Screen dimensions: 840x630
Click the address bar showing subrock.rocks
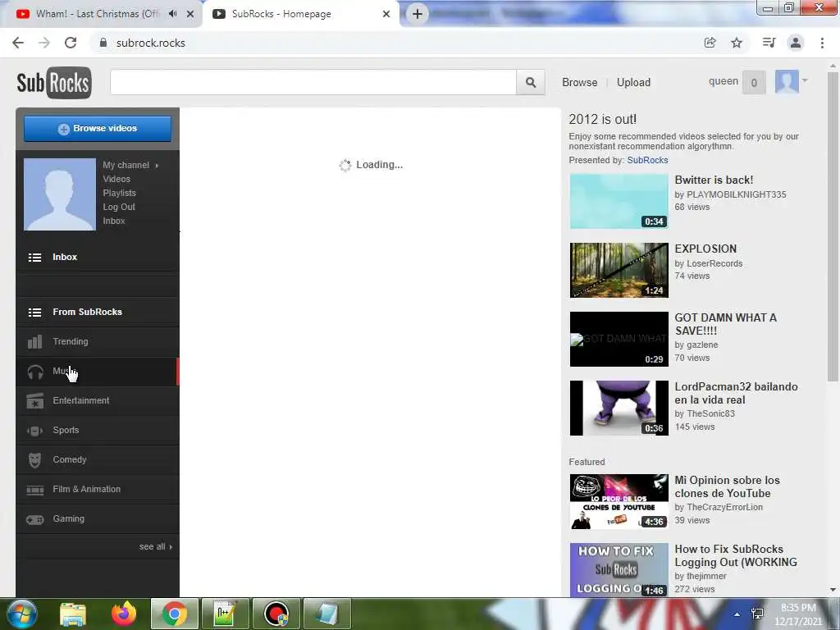coord(396,43)
